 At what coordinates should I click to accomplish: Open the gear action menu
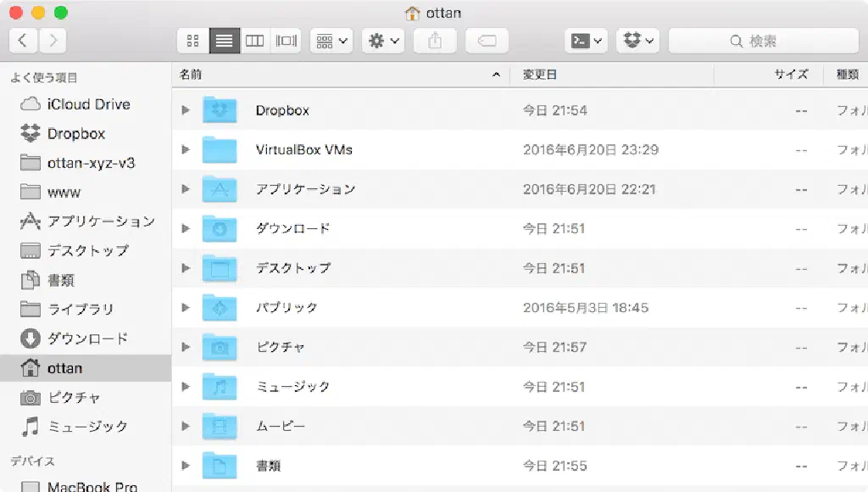(x=382, y=41)
